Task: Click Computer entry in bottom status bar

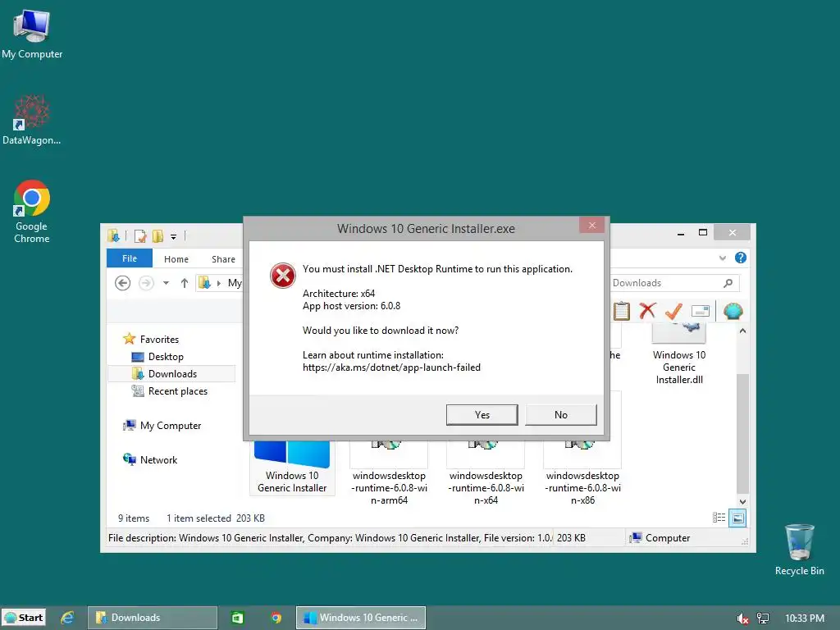Action: pos(660,538)
